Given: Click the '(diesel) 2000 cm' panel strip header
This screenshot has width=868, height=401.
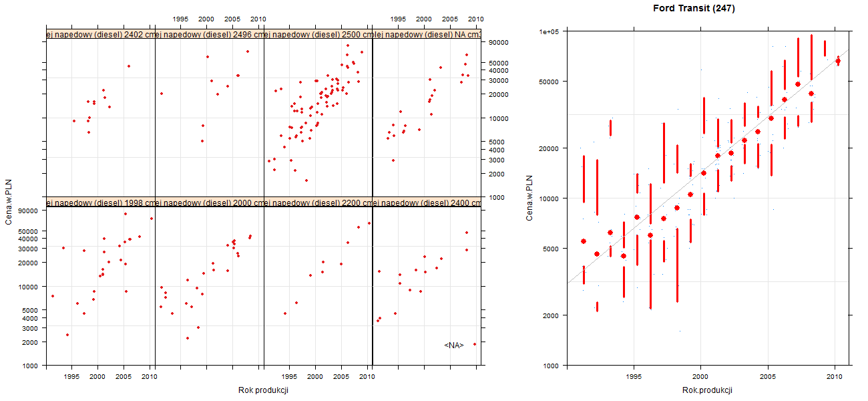Looking at the screenshot, I should (x=210, y=203).
